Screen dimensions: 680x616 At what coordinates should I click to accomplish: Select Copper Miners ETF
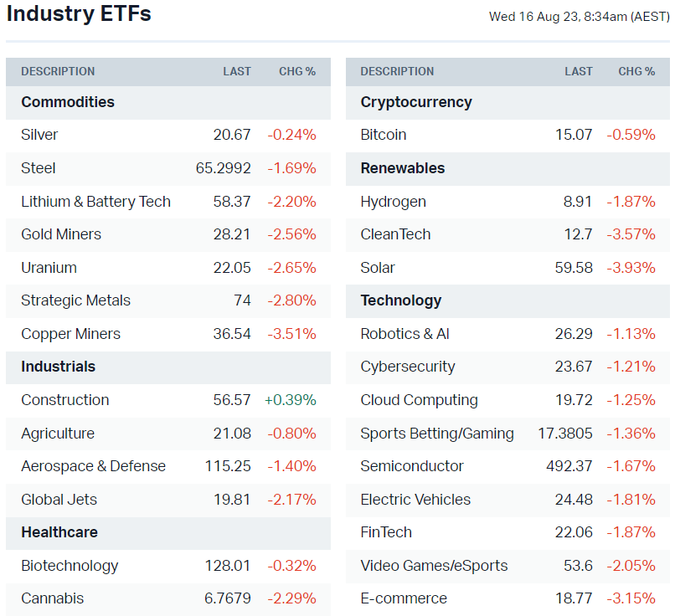70,334
